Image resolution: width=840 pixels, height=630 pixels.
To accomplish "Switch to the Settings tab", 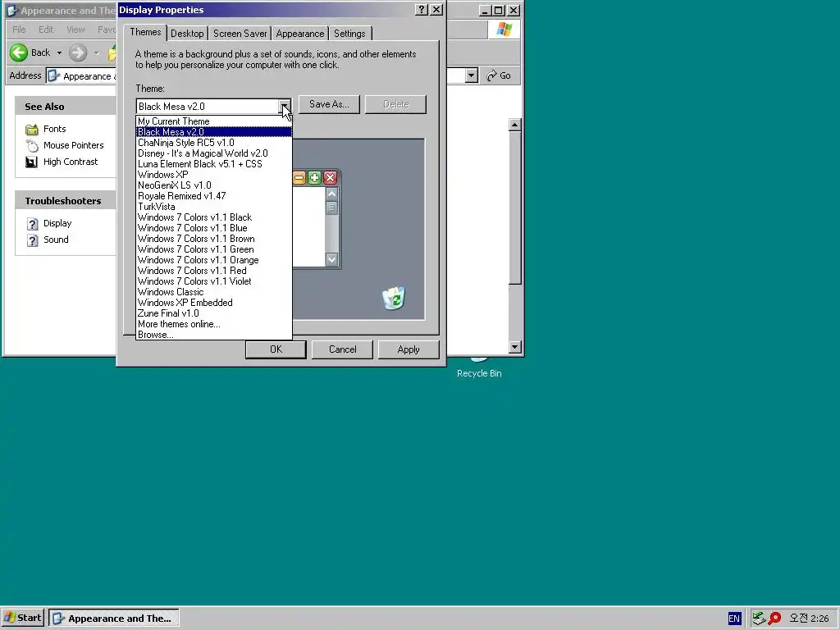I will 349,33.
